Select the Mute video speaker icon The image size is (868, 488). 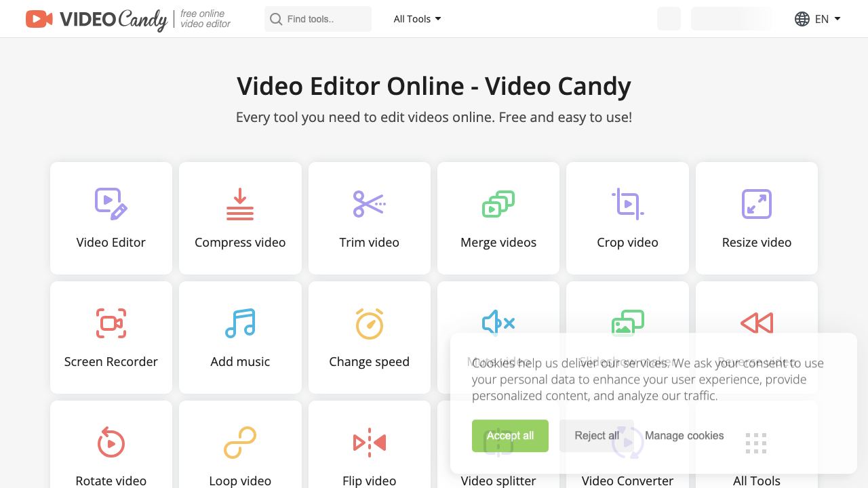pos(498,323)
